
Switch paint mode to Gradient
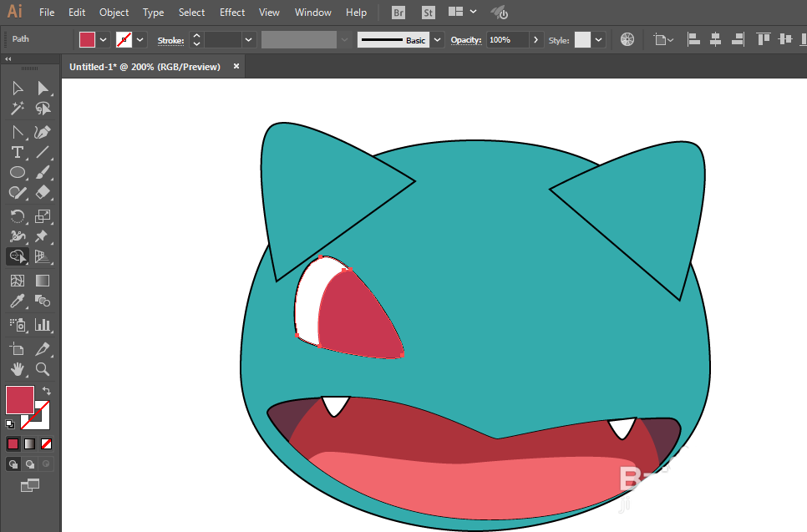pyautogui.click(x=29, y=443)
